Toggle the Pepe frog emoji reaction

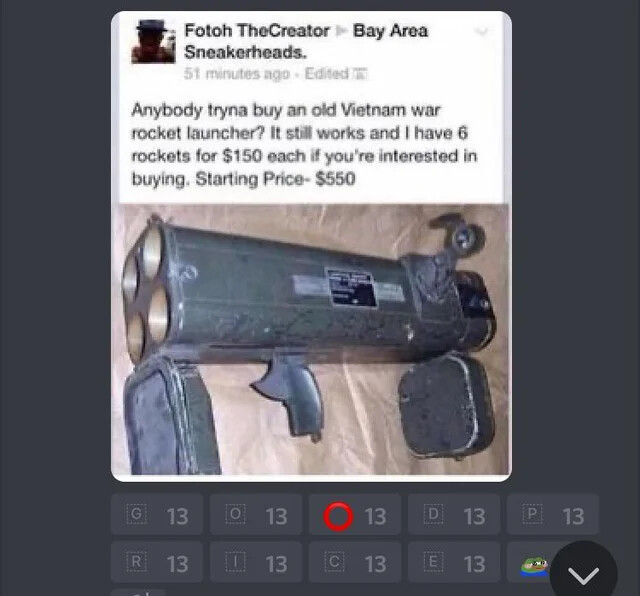pos(531,563)
